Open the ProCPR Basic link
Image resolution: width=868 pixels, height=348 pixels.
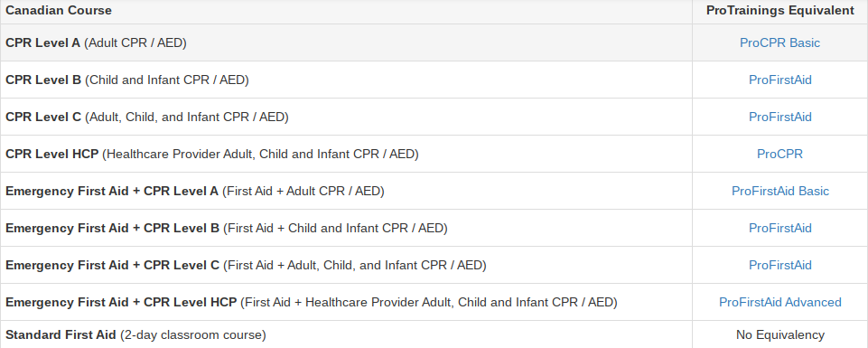pos(779,42)
